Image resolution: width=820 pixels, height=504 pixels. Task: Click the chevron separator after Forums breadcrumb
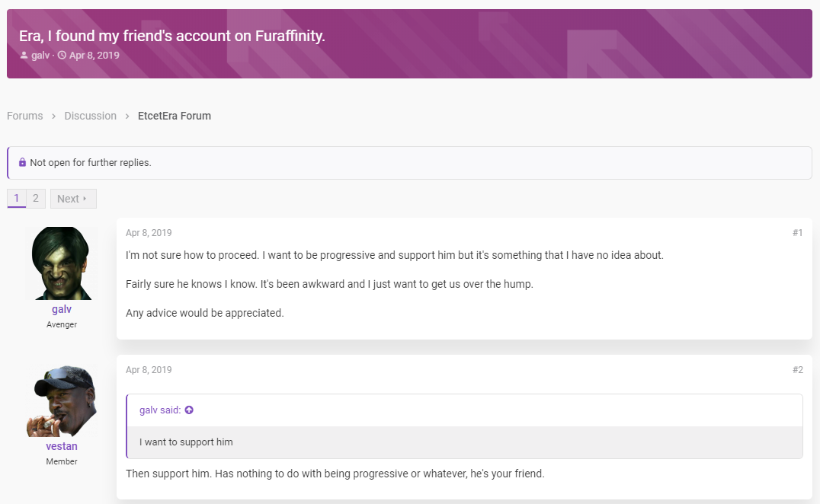(x=53, y=116)
